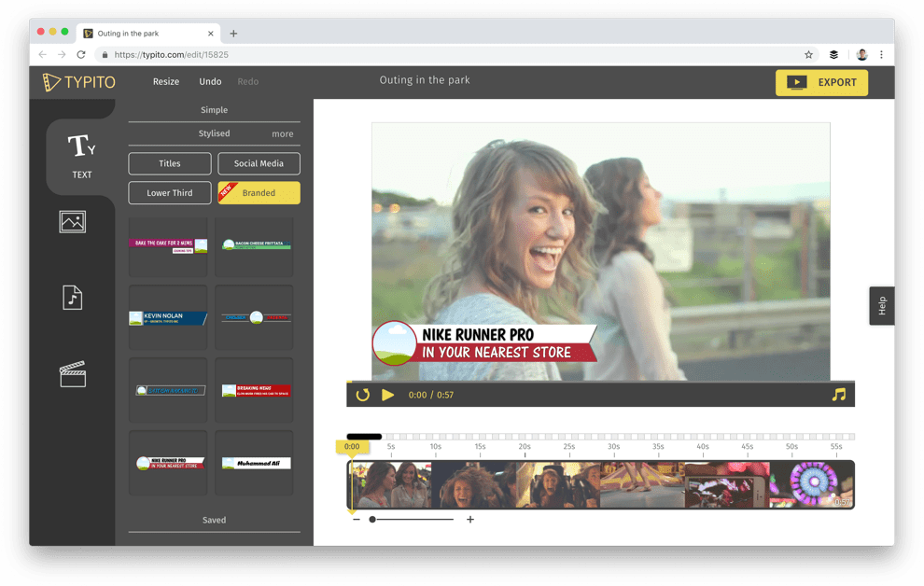
Task: Select Nike Runner Pro text on canvas
Action: point(478,334)
